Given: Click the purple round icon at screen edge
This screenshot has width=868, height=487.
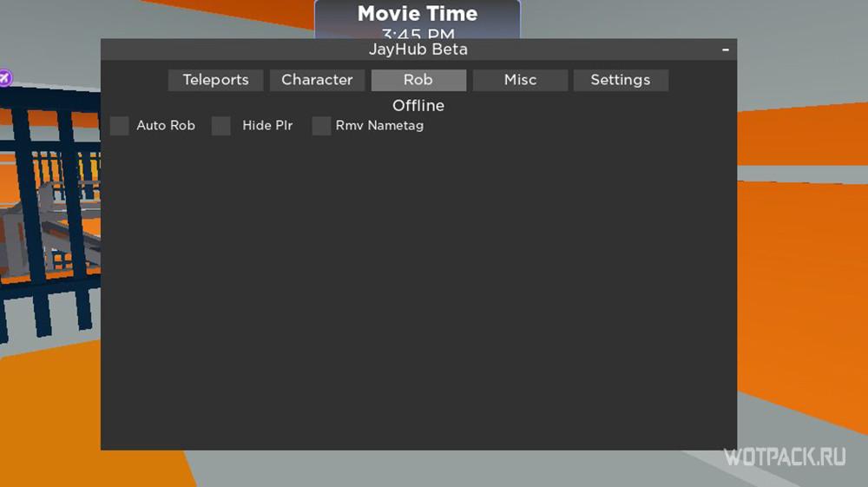Looking at the screenshot, I should [5, 78].
